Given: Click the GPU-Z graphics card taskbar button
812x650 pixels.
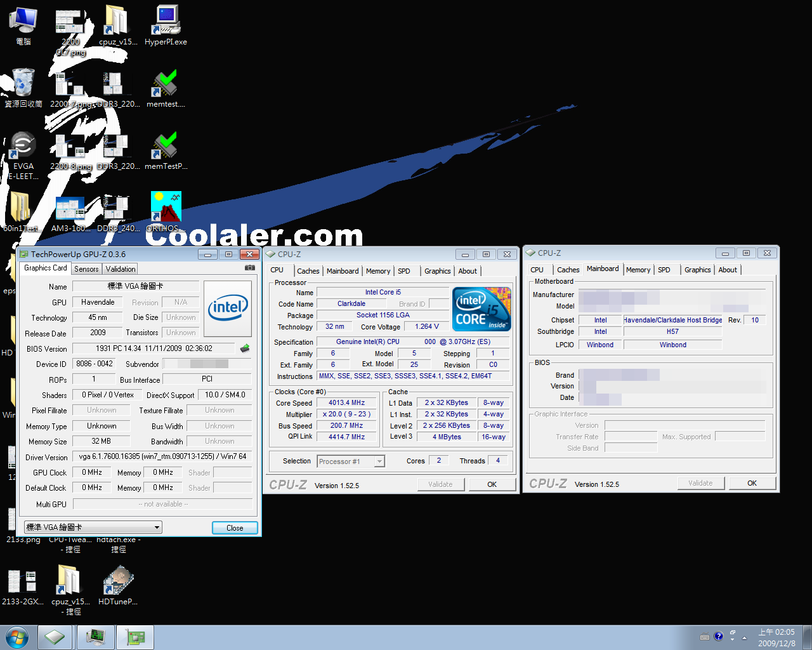Looking at the screenshot, I should 135,637.
